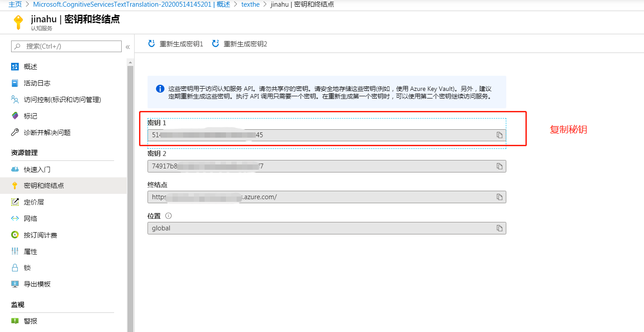Screen dimensions: 644x332
Task: Click the 重新生成密钥2 button label
Action: 246,44
